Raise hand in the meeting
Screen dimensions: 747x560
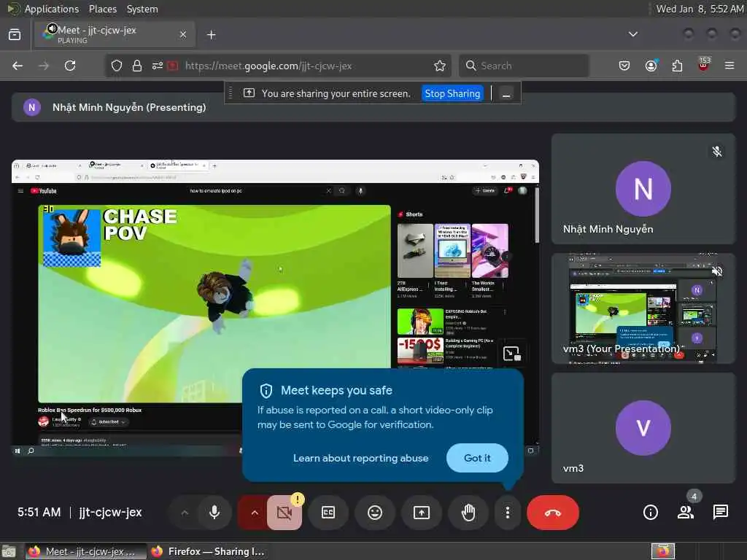tap(468, 513)
